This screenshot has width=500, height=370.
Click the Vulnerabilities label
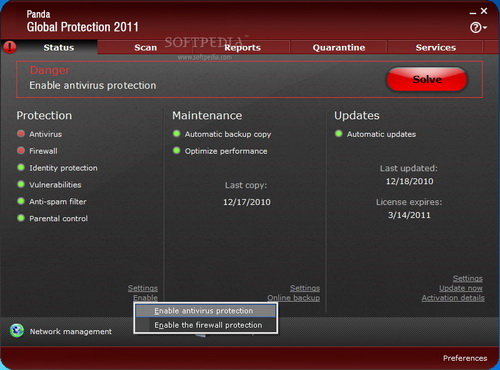click(x=55, y=185)
